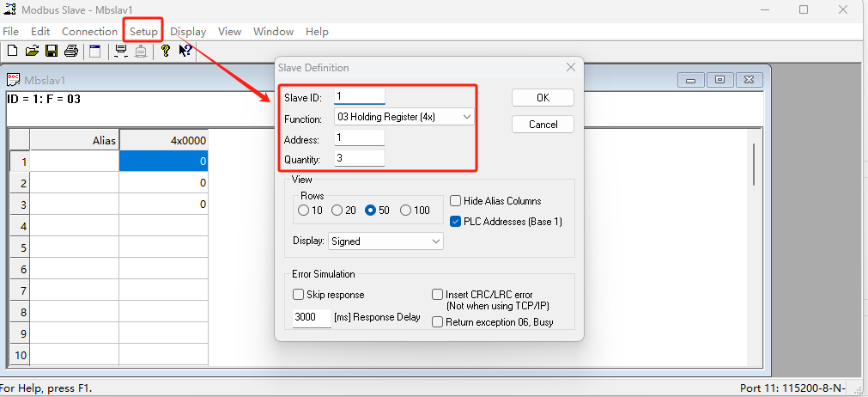Click the Open folder toolbar icon
This screenshot has width=868, height=397.
32,52
